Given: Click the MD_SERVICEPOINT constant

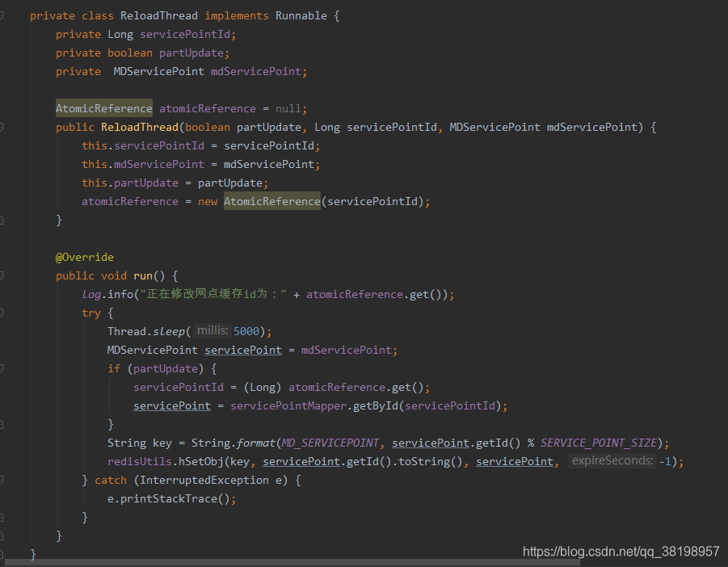Looking at the screenshot, I should coord(330,443).
